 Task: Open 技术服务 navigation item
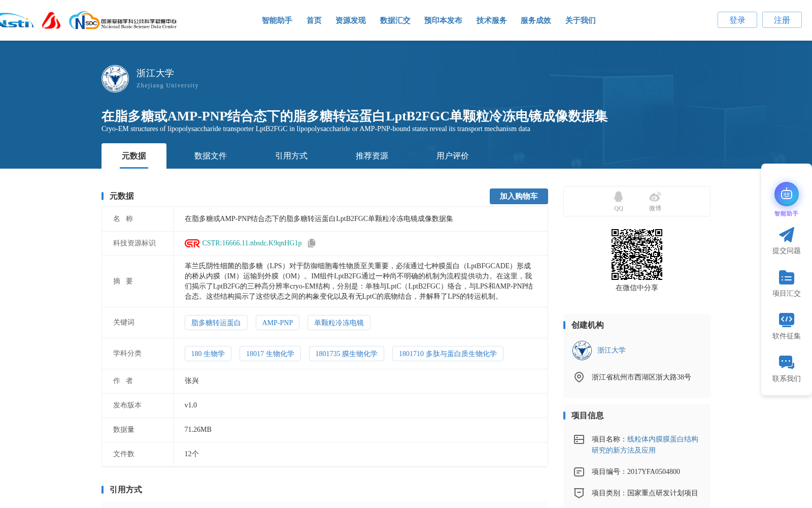pos(492,20)
